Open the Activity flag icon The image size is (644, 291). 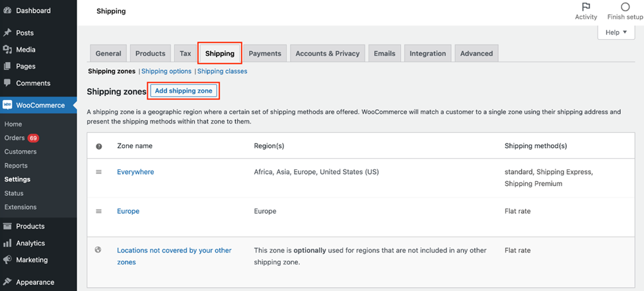[586, 7]
